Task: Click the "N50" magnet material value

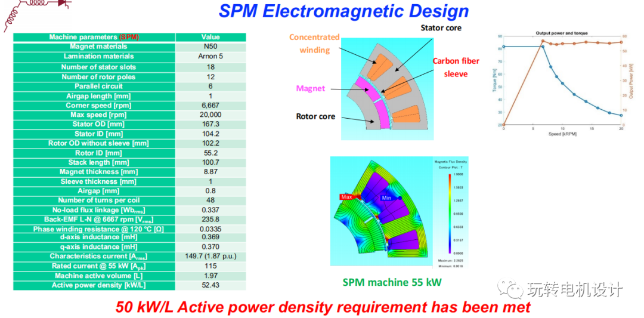Action: pos(210,47)
